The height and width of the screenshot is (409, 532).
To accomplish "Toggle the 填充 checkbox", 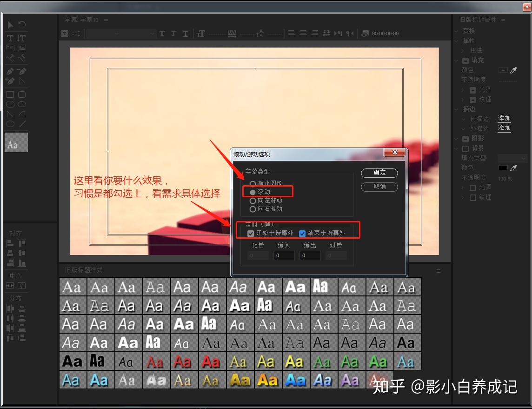I will [x=465, y=61].
